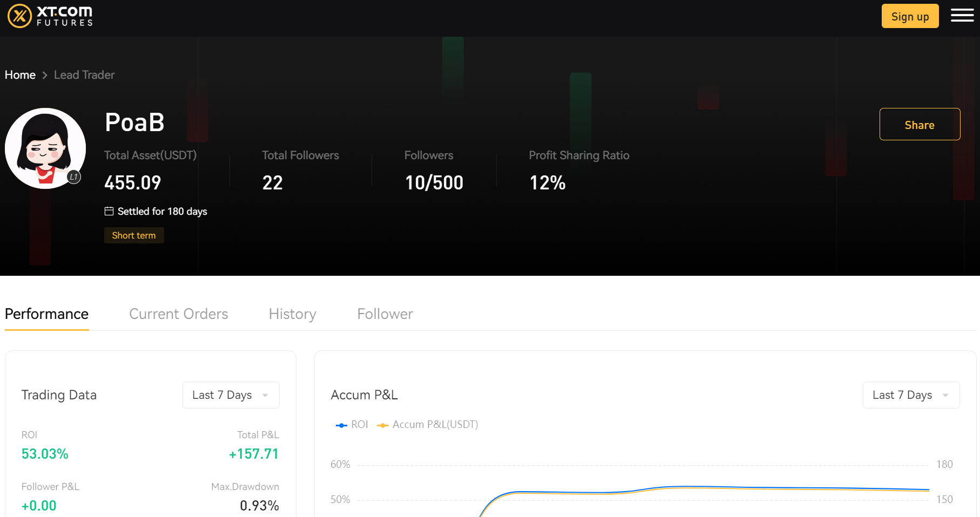
Task: Click the Sign up button
Action: click(x=910, y=16)
